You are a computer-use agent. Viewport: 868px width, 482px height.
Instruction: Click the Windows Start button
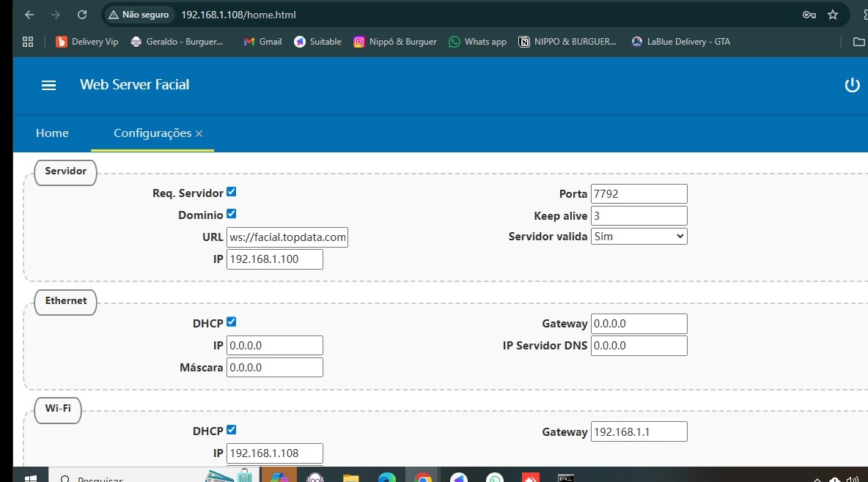point(31,478)
